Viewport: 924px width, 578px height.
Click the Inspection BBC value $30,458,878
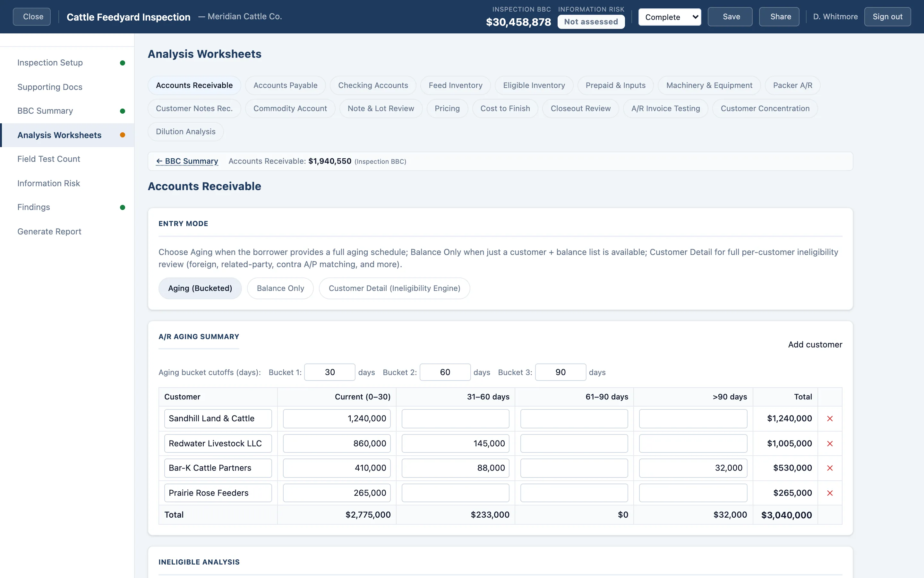coord(518,22)
